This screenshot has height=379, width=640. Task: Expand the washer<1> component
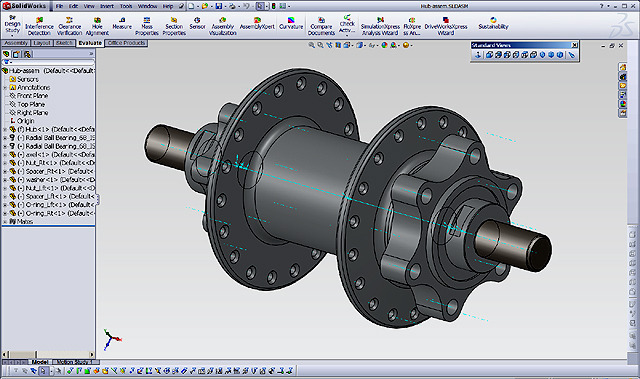pyautogui.click(x=5, y=180)
